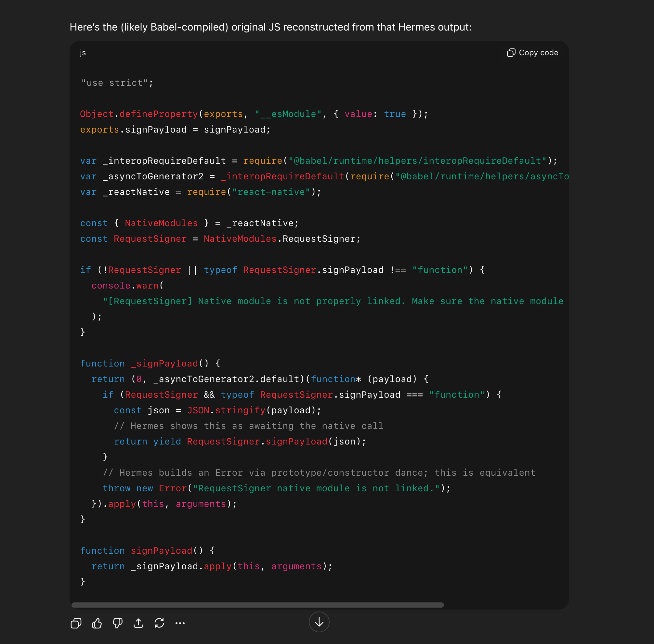Copy the whole response with copy icon

76,623
